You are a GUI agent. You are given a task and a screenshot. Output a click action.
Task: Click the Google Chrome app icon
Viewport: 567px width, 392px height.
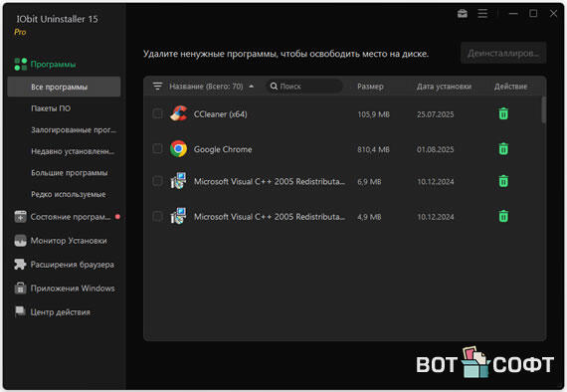click(179, 149)
